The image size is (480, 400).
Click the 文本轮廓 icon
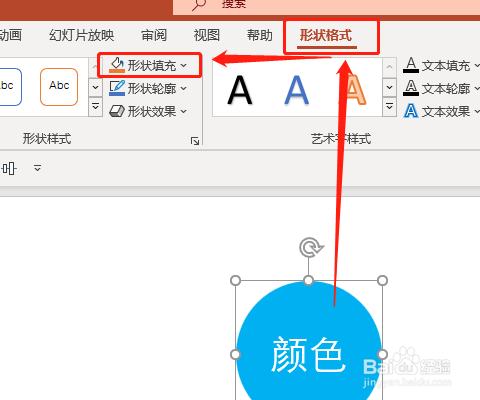[x=411, y=88]
